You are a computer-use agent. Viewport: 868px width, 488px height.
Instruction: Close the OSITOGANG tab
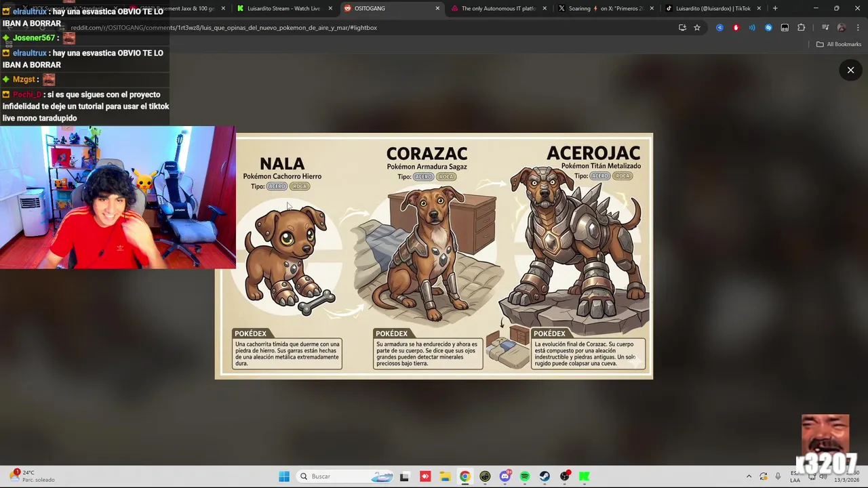coord(437,8)
